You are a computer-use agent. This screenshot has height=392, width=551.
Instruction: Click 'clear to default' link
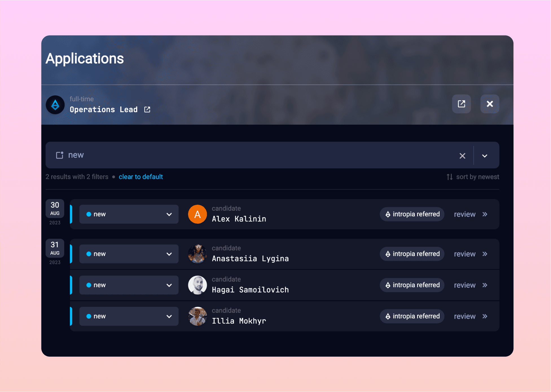point(141,177)
